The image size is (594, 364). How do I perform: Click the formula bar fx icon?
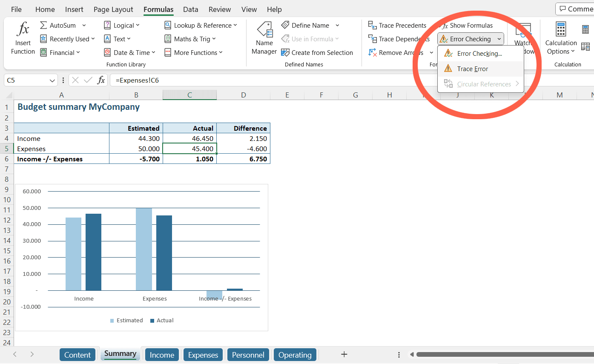pyautogui.click(x=101, y=80)
